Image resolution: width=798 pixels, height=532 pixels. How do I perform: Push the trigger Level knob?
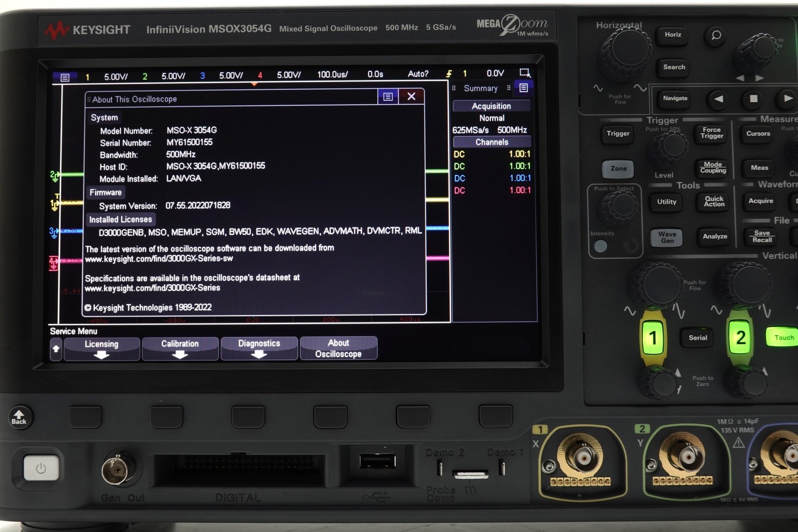point(668,149)
